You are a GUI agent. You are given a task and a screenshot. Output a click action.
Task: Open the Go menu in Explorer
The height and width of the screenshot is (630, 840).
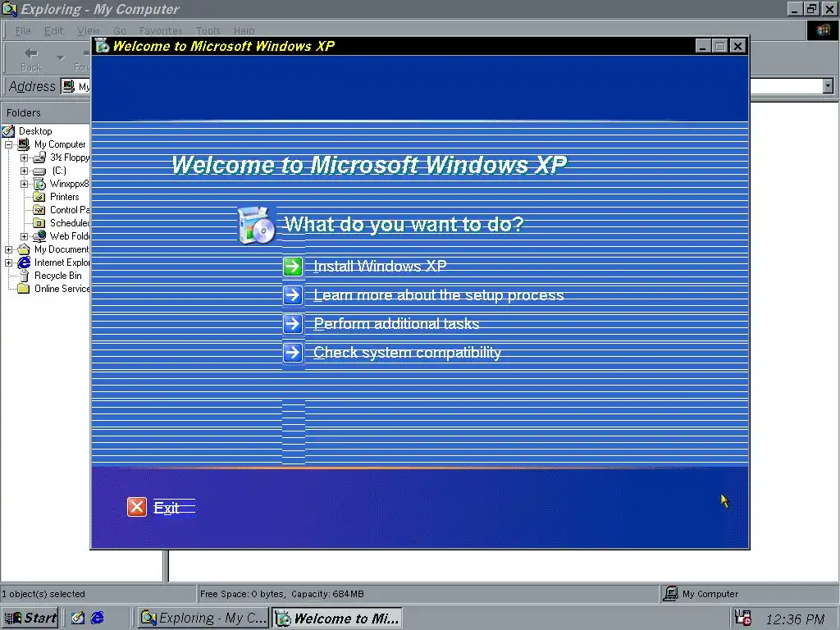pos(120,30)
